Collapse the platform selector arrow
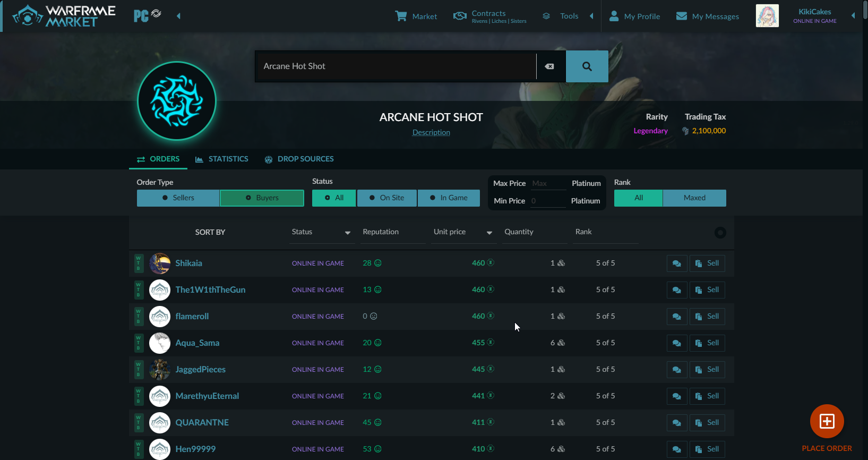Screen dimensions: 868x460 click(x=178, y=16)
